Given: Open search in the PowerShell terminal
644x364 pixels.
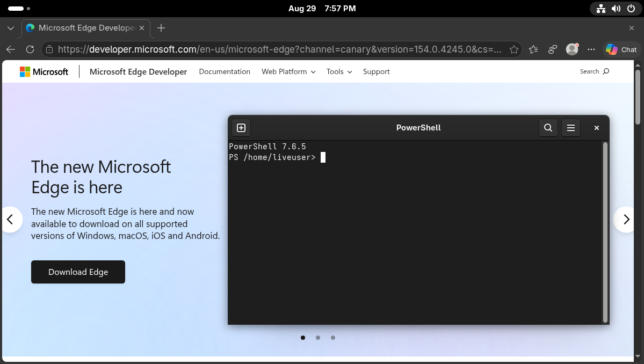Looking at the screenshot, I should pyautogui.click(x=548, y=128).
